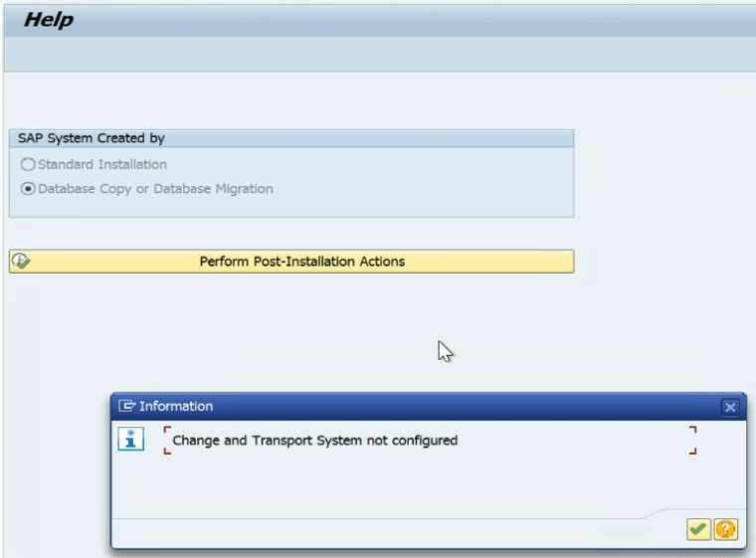
Task: Click the Information dialog title icon
Action: (x=126, y=406)
